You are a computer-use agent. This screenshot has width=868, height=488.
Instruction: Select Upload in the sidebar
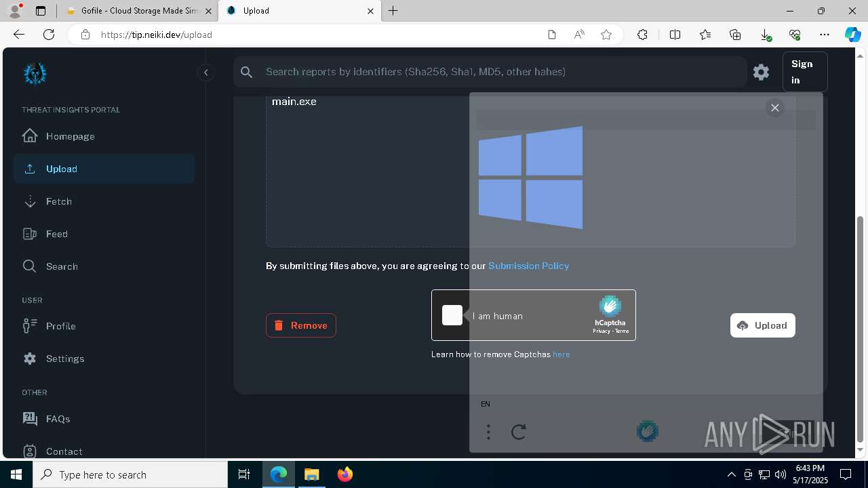point(104,169)
